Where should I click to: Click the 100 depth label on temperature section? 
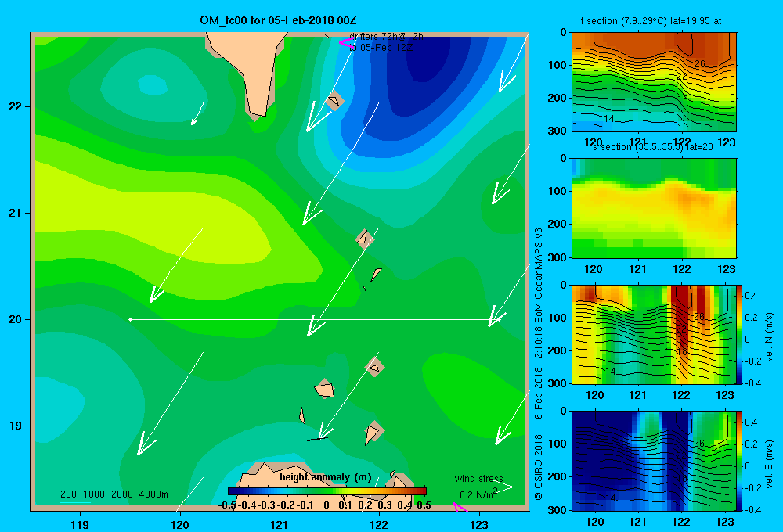pyautogui.click(x=557, y=65)
